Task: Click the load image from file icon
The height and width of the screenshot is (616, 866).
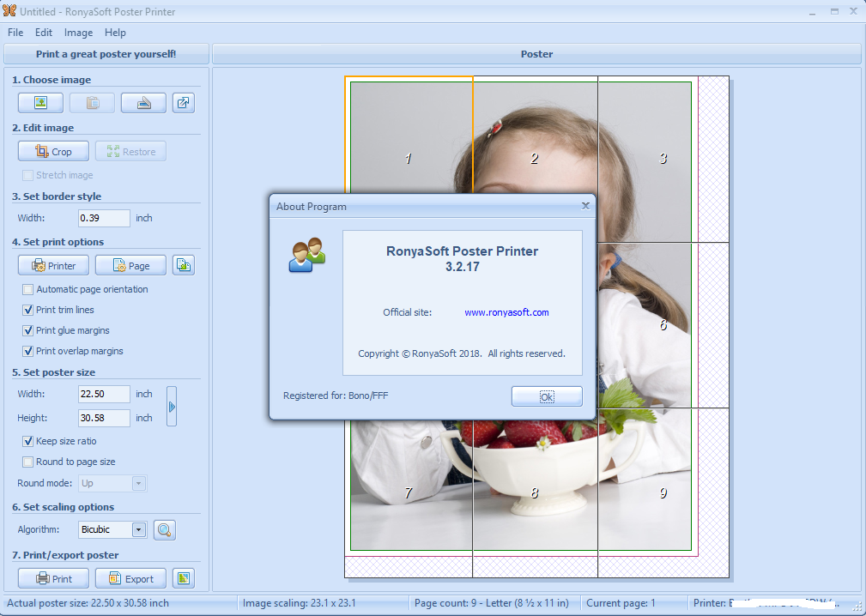Action: [41, 103]
